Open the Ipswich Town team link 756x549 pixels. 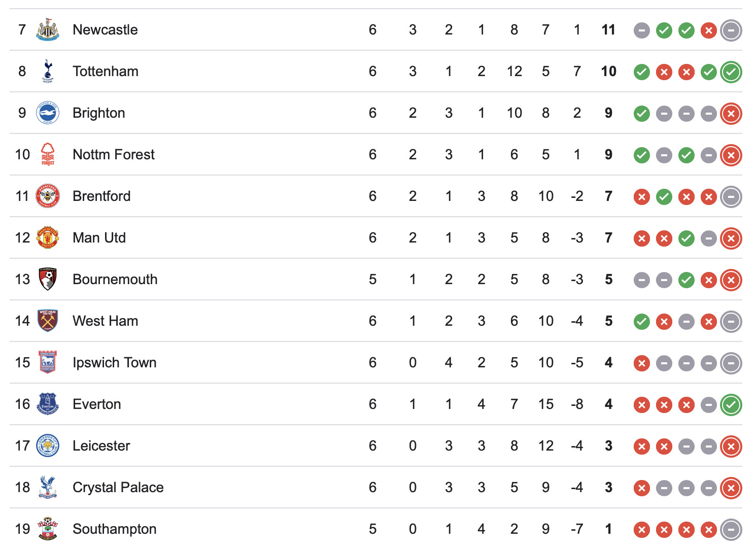[x=114, y=363]
